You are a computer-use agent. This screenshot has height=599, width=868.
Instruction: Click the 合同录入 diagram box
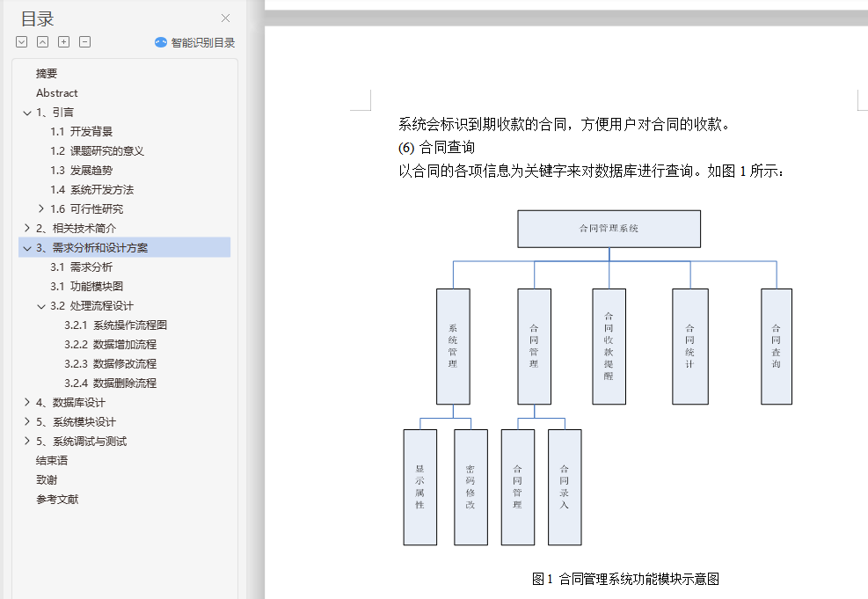click(565, 487)
